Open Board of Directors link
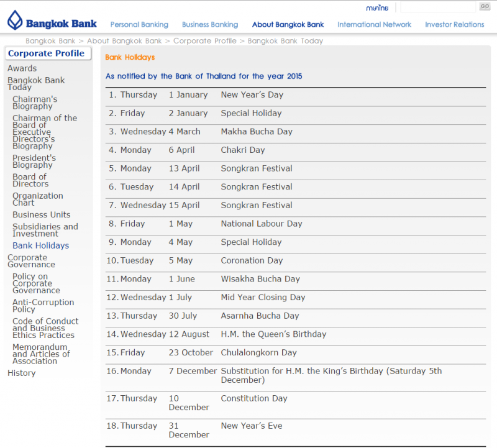The height and width of the screenshot is (448, 497). (x=30, y=180)
